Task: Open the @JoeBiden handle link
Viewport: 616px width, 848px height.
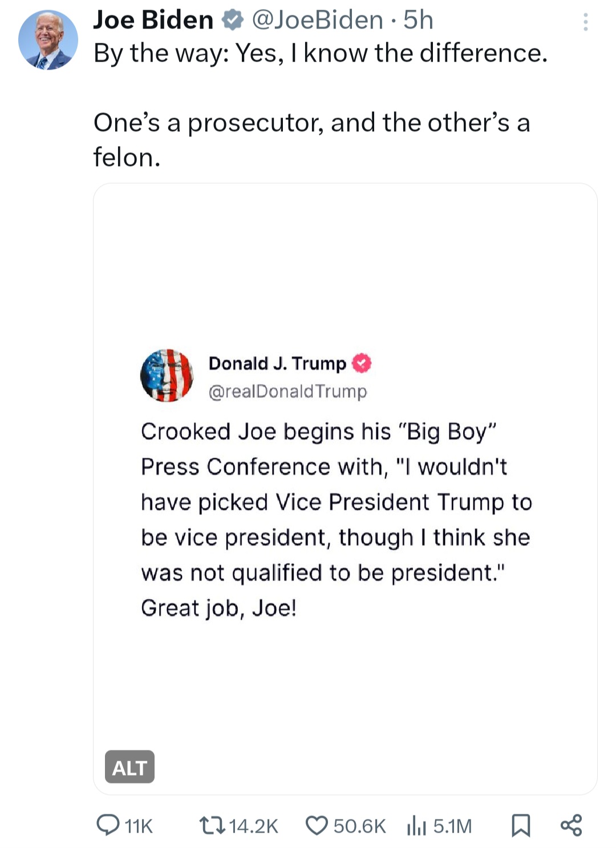Action: (x=317, y=20)
